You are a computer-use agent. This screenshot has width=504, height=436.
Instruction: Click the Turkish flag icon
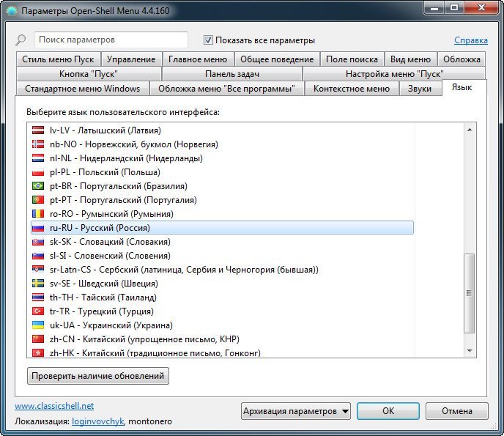[x=38, y=311]
